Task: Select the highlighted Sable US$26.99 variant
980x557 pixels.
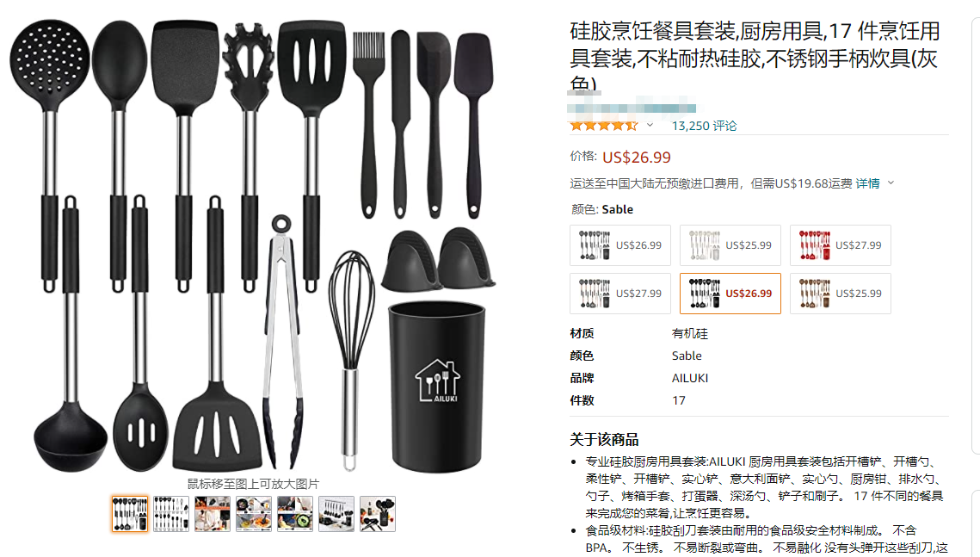Action: 730,294
